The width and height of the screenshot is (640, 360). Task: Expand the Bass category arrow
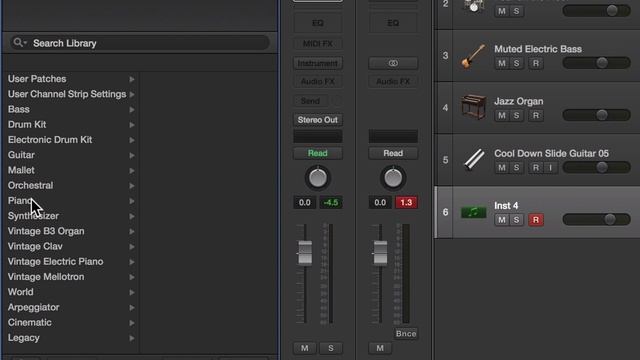(x=132, y=110)
